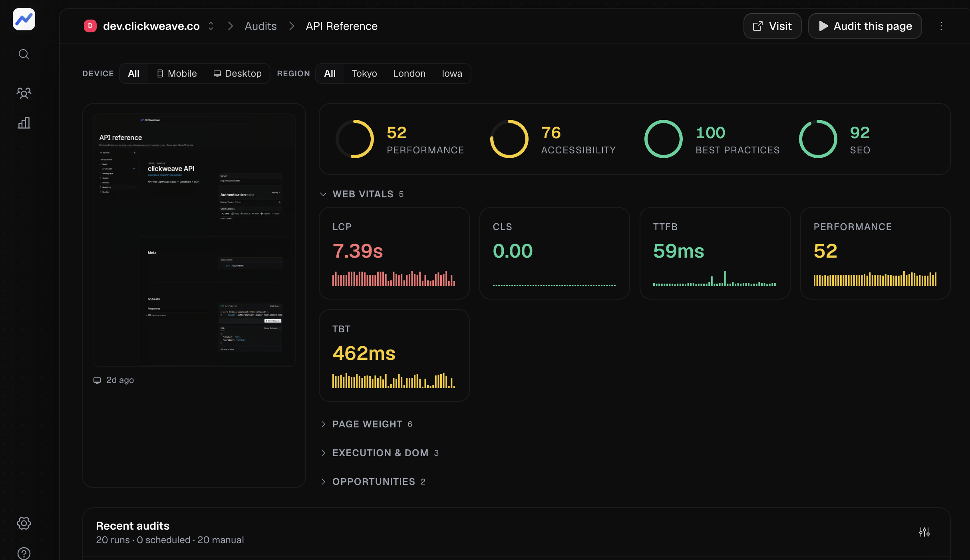Screen dimensions: 970x560
Task: Click the LCP red sparkline chart
Action: coord(394,278)
